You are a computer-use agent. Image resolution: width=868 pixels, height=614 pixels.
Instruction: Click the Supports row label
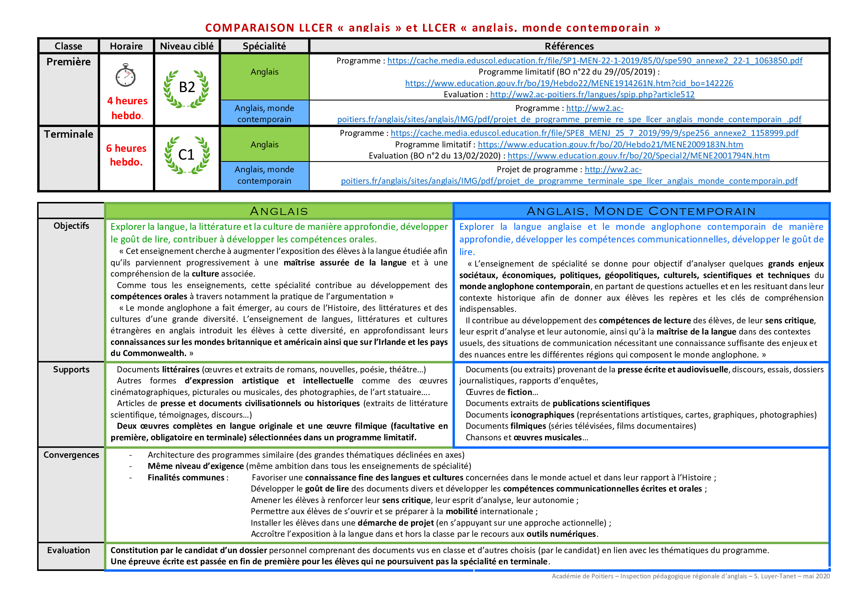[x=71, y=369]
